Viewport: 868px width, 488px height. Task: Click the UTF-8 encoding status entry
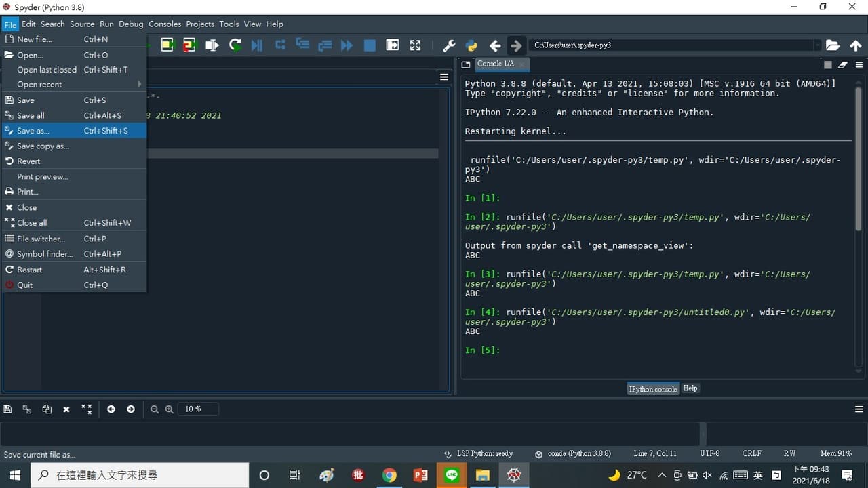tap(710, 454)
